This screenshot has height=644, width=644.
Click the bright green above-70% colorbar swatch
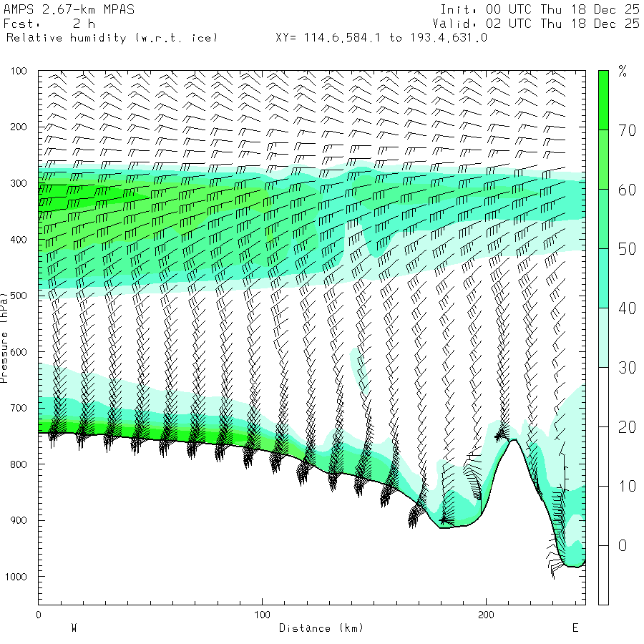pyautogui.click(x=603, y=100)
